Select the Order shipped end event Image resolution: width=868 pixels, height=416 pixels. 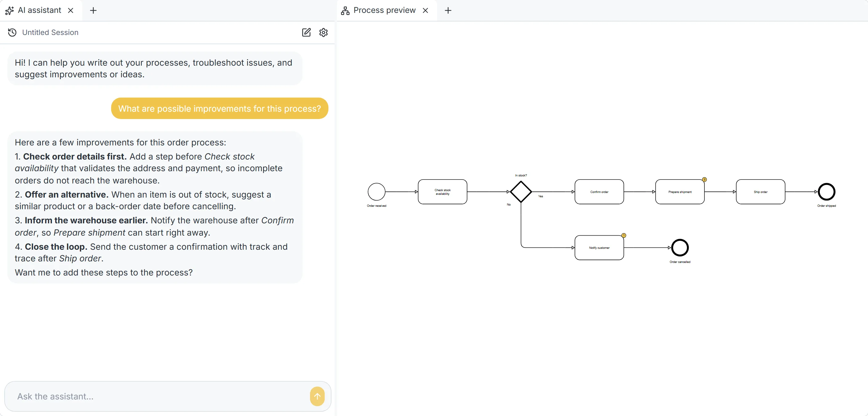pos(826,192)
